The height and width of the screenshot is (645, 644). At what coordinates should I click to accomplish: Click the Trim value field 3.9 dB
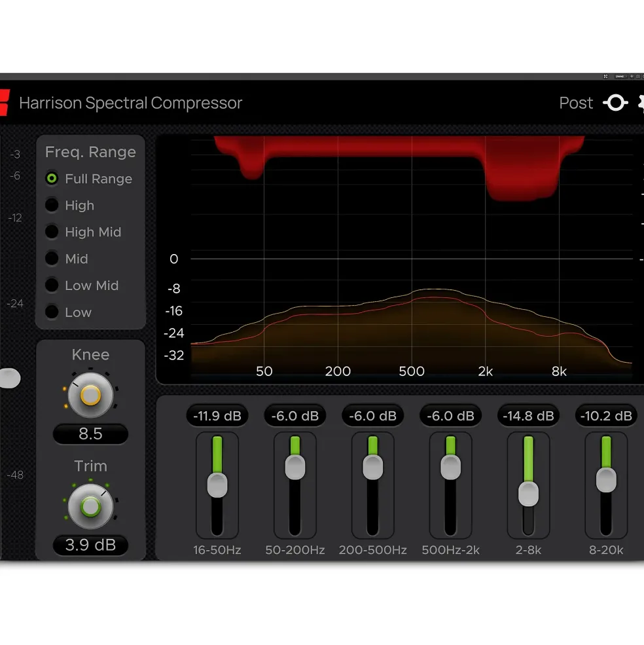click(90, 545)
